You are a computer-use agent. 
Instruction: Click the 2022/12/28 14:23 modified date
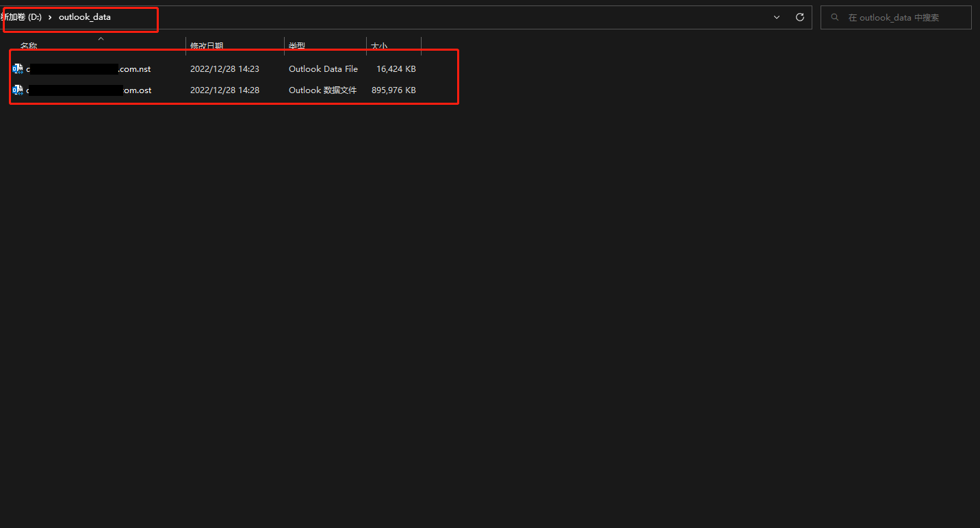(224, 69)
